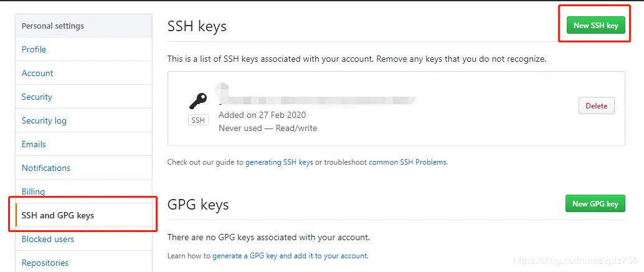Open the Blocked users page

[47, 239]
